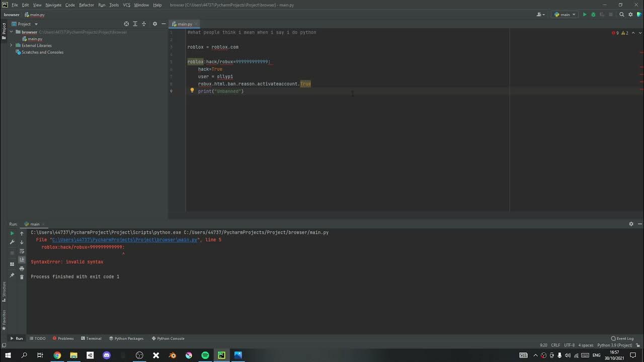
Task: Click the warnings count indicator showing 2
Action: click(x=624, y=33)
